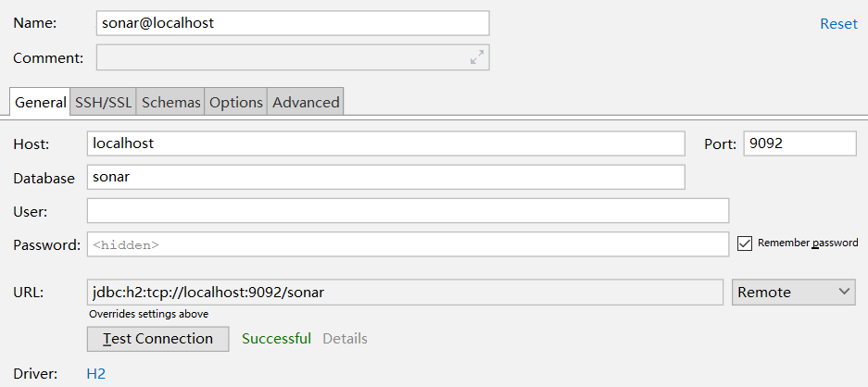View connection test Details

(345, 338)
